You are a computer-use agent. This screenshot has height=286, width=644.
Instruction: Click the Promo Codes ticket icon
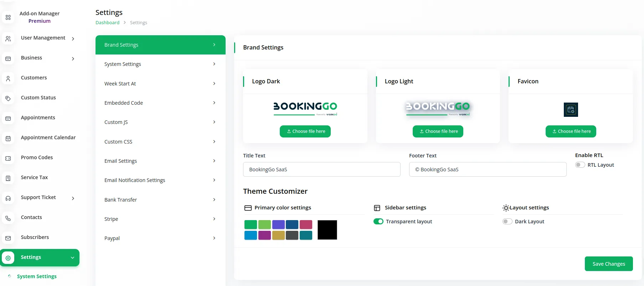pos(8,158)
